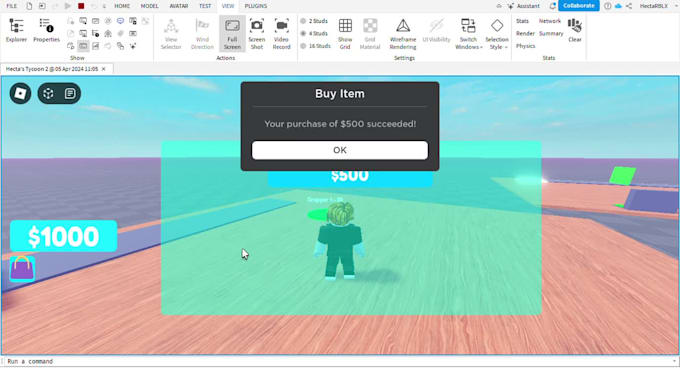This screenshot has height=383, width=680.
Task: Click the share icon in title bar
Action: pos(629,6)
